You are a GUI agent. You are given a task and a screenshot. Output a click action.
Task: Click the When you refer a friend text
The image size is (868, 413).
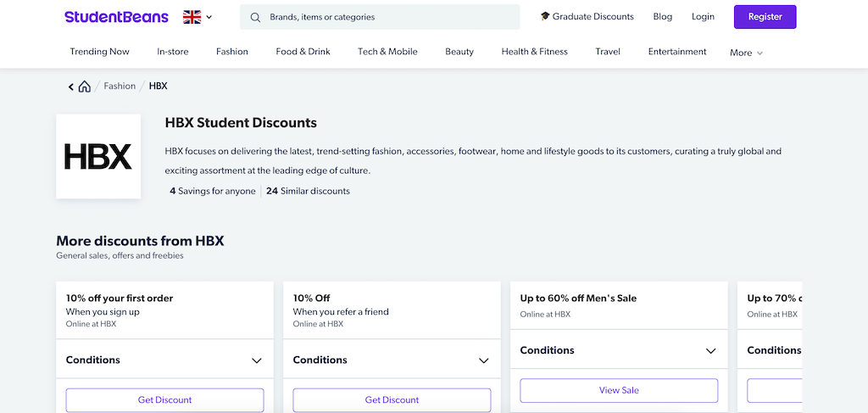click(341, 312)
